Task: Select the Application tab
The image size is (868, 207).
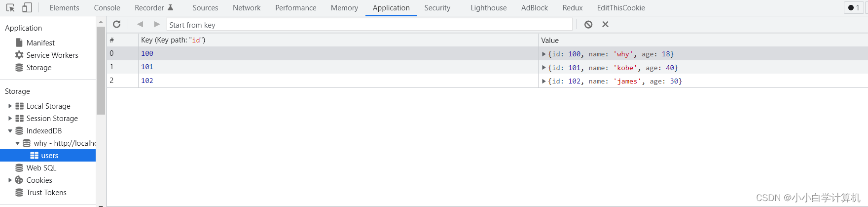Action: (391, 8)
